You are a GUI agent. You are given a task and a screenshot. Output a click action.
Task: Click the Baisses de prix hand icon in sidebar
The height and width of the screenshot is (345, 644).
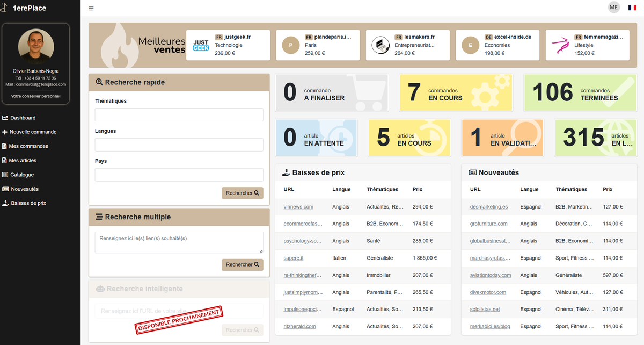5,203
